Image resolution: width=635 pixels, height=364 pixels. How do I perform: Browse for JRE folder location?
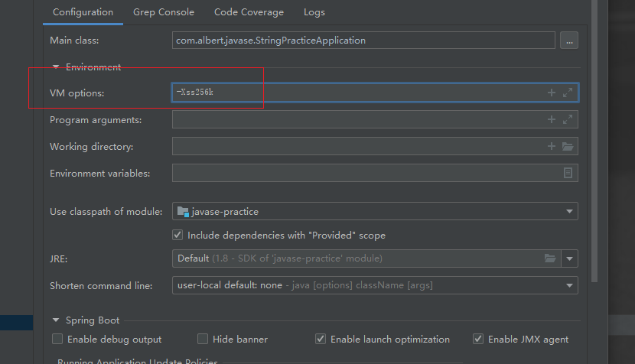tap(550, 258)
